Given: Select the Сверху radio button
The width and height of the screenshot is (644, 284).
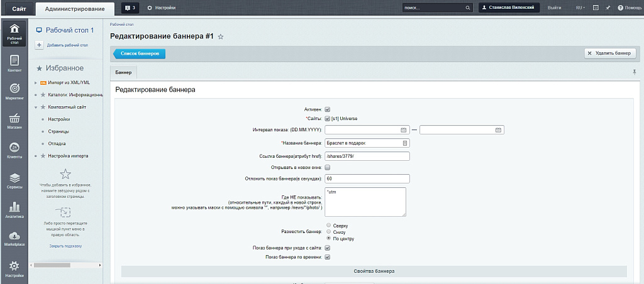Looking at the screenshot, I should [328, 225].
